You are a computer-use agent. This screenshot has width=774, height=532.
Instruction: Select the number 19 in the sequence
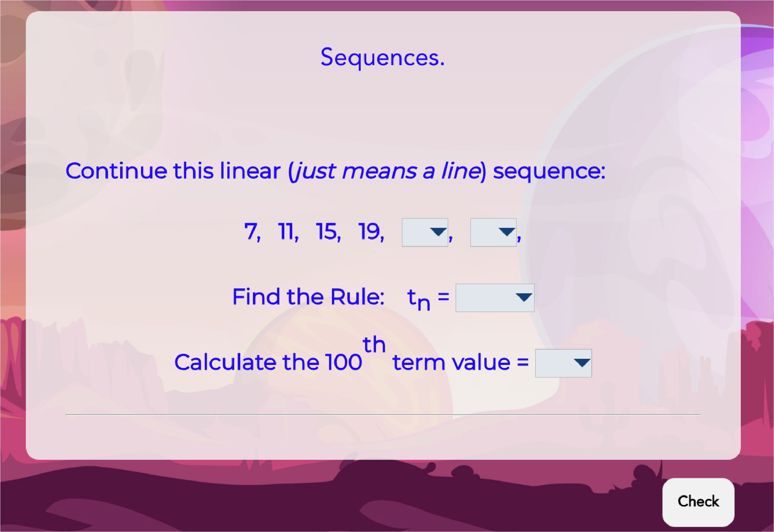coord(371,231)
